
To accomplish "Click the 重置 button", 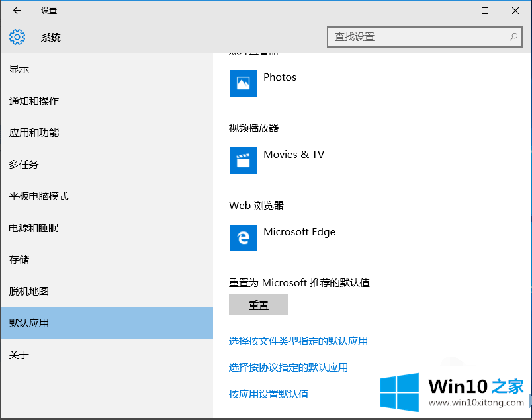I will [259, 305].
